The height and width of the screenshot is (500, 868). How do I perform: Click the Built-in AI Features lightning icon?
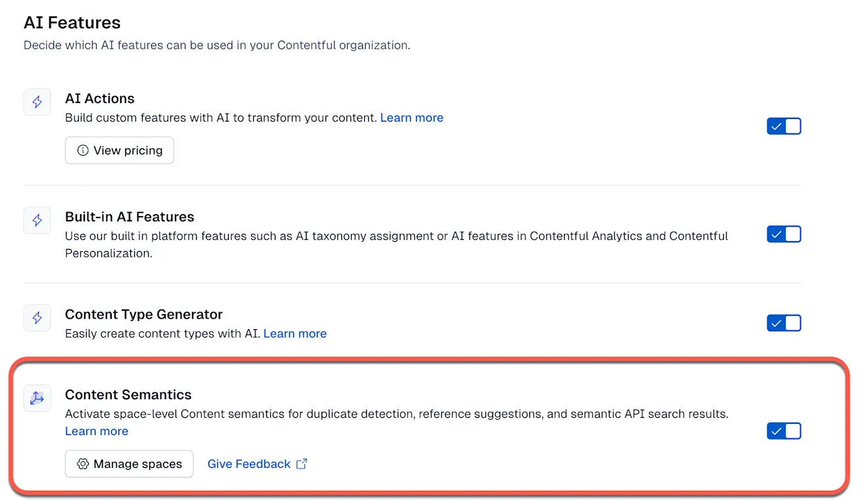point(37,221)
